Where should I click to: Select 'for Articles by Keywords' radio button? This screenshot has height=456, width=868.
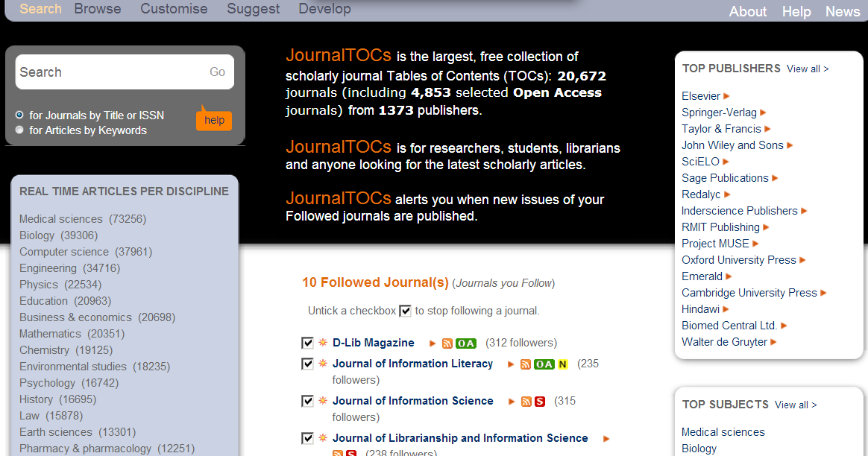[20, 130]
